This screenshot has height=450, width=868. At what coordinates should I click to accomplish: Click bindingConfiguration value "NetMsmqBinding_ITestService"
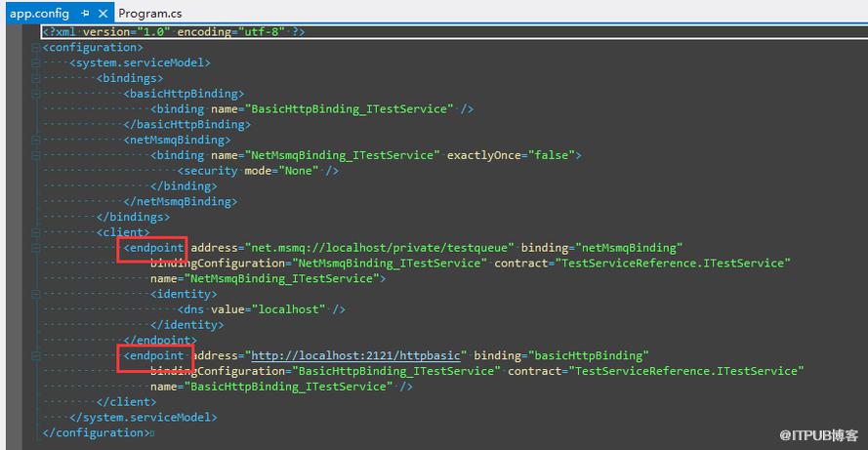click(390, 263)
